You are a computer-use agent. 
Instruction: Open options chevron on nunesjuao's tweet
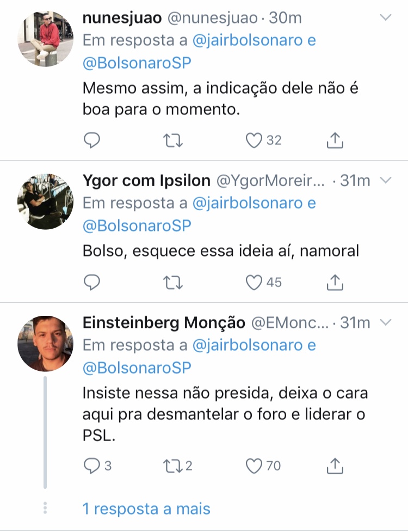[x=385, y=18]
